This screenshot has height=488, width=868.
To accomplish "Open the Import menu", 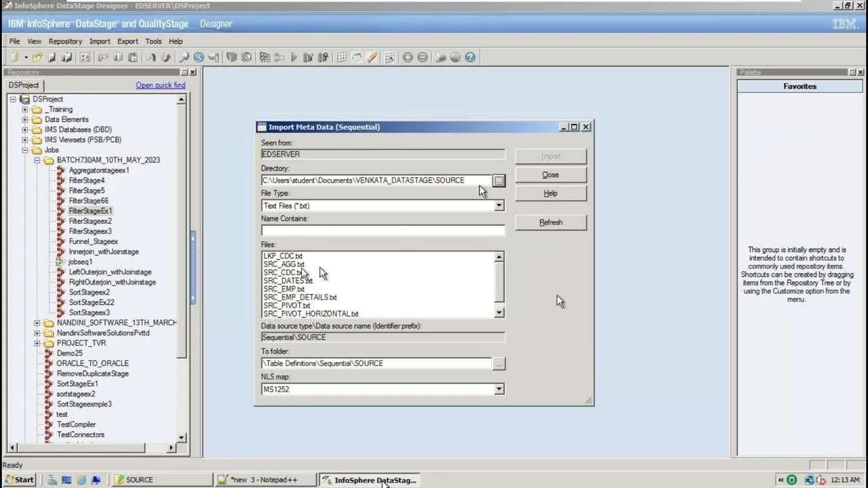I will (100, 41).
